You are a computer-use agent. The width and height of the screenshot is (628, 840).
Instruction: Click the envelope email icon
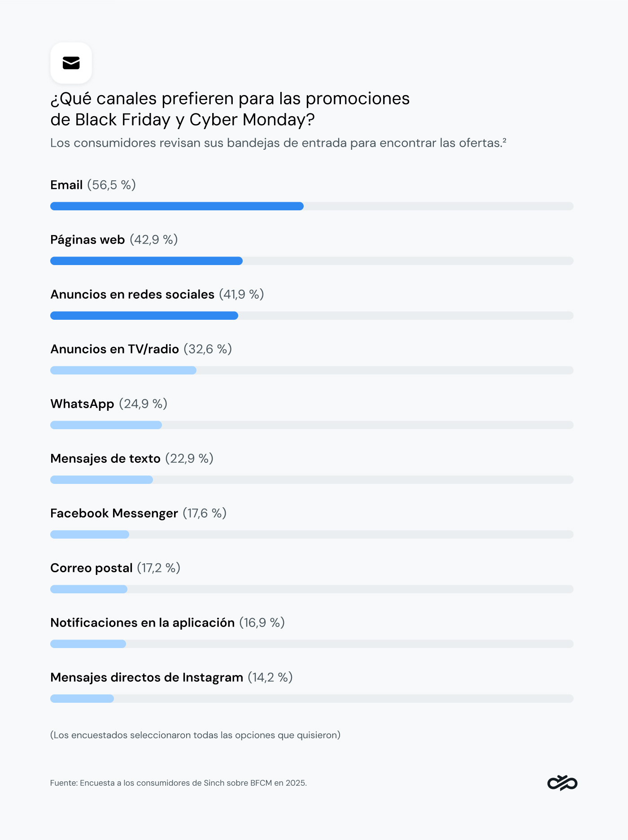click(x=71, y=63)
